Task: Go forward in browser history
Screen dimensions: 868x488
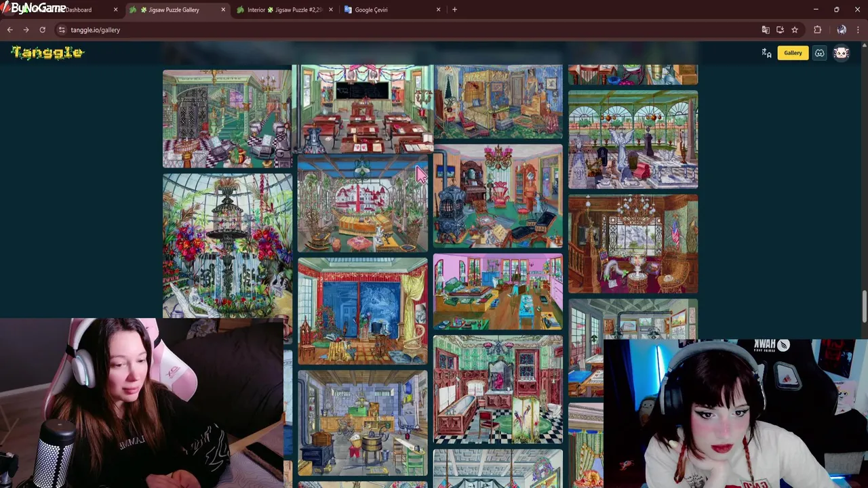Action: [x=26, y=30]
